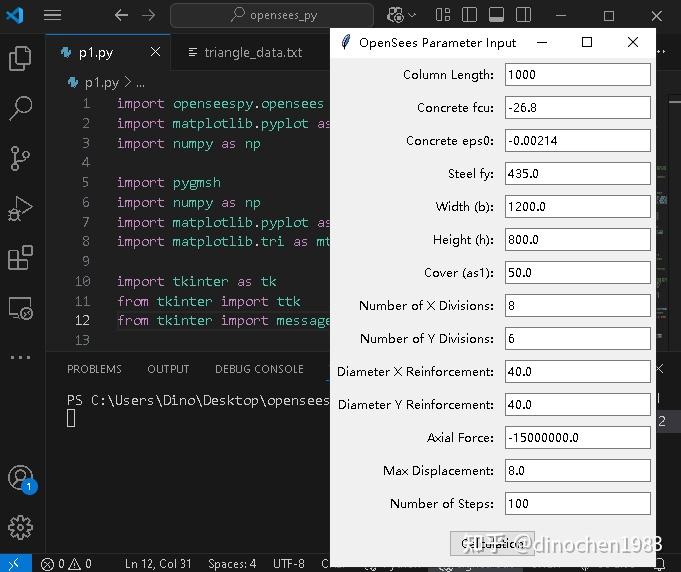The width and height of the screenshot is (681, 572).
Task: Open the UTF-8 encoding selector
Action: pyautogui.click(x=289, y=564)
